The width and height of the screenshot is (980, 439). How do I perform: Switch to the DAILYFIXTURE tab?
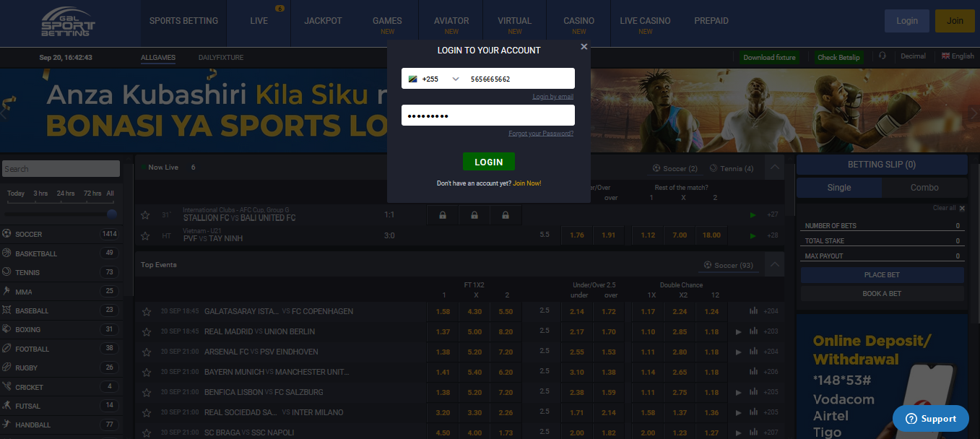coord(221,58)
